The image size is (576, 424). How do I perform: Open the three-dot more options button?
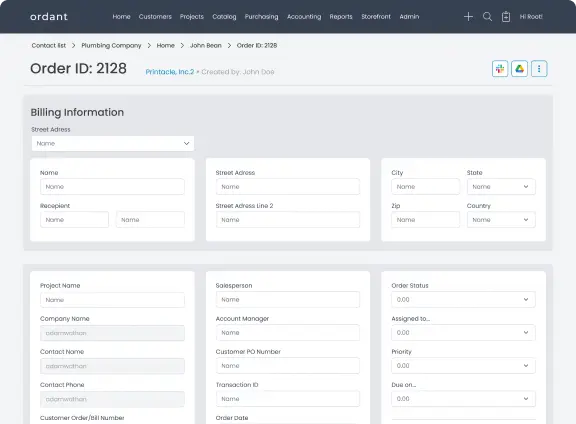(539, 69)
